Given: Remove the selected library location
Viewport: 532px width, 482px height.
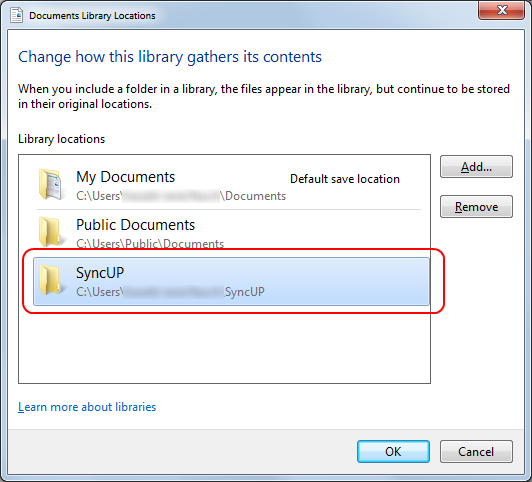Looking at the screenshot, I should [476, 207].
